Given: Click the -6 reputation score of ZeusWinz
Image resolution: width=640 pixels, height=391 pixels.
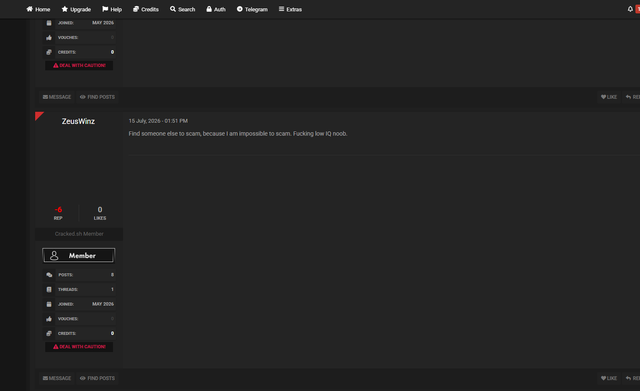Looking at the screenshot, I should point(58,210).
